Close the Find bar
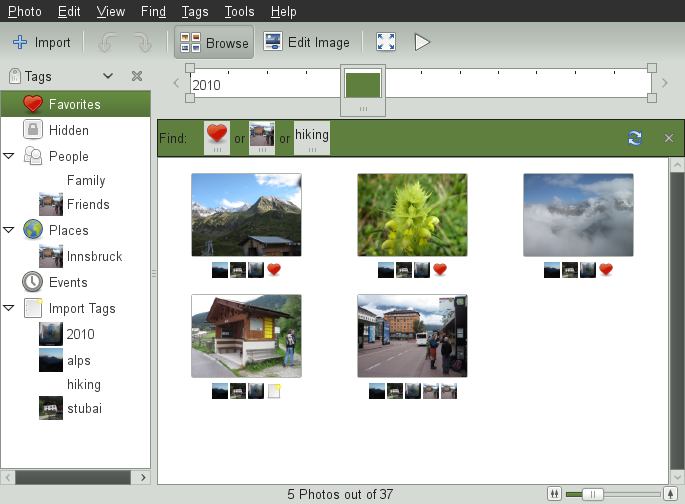This screenshot has height=504, width=685. point(669,138)
